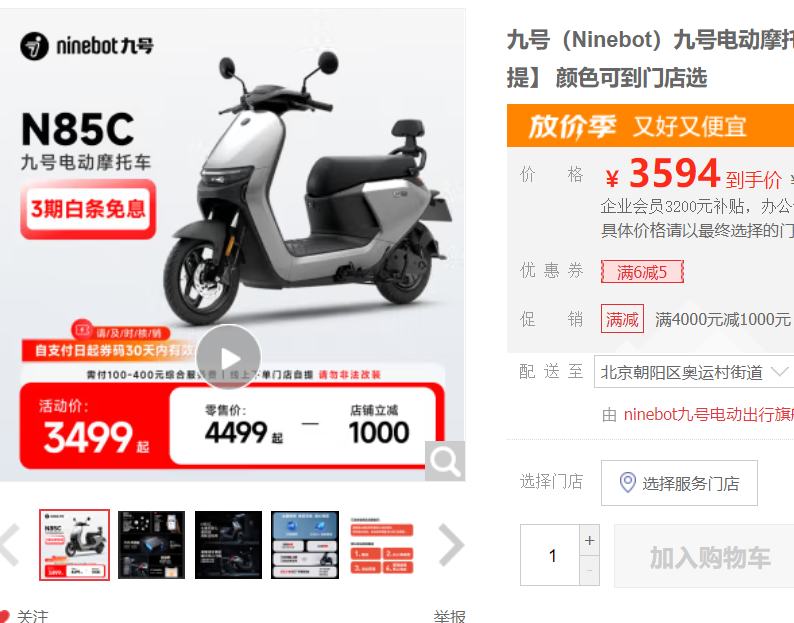Open the 北京朝阳区奥运村街道 delivery dropdown
The width and height of the screenshot is (794, 623).
tap(694, 372)
